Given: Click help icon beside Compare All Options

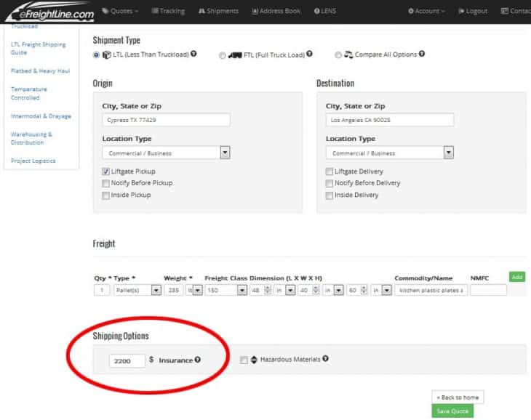Looking at the screenshot, I should (x=422, y=54).
